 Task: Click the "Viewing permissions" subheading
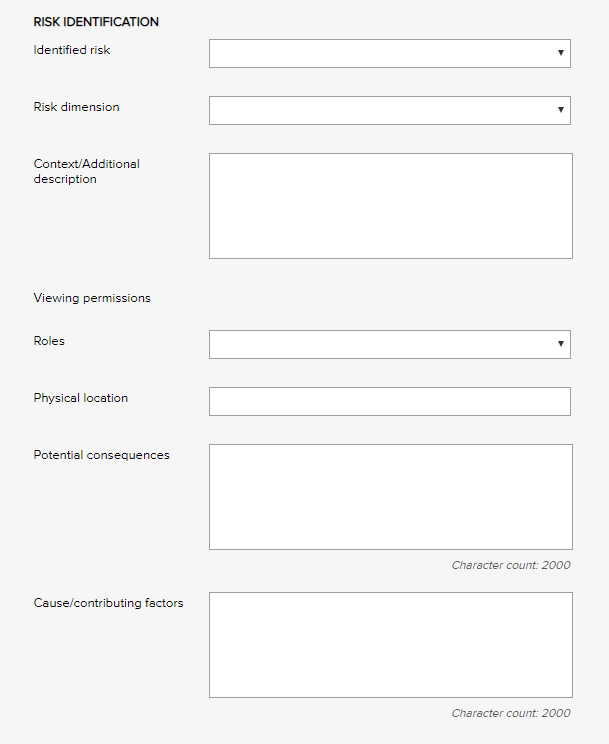(92, 298)
